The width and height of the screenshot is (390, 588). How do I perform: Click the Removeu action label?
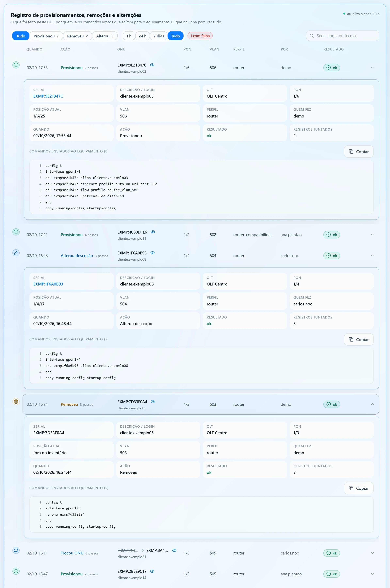coord(69,404)
